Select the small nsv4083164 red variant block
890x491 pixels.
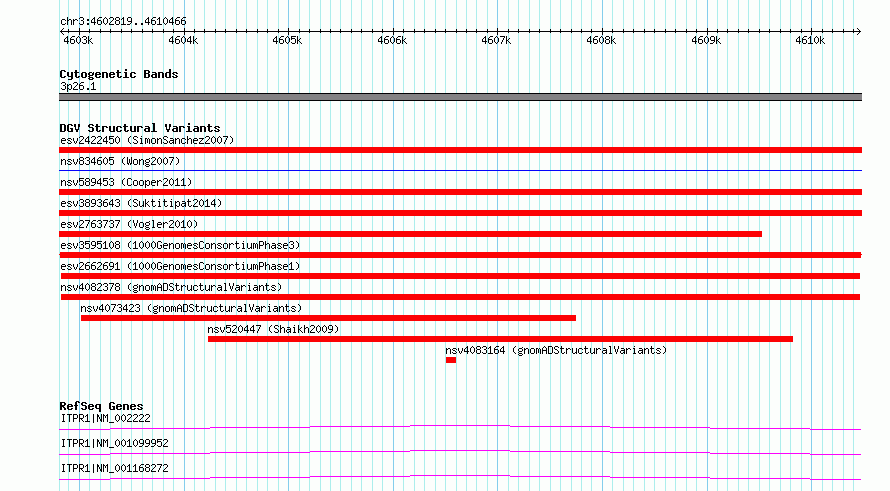pyautogui.click(x=451, y=360)
